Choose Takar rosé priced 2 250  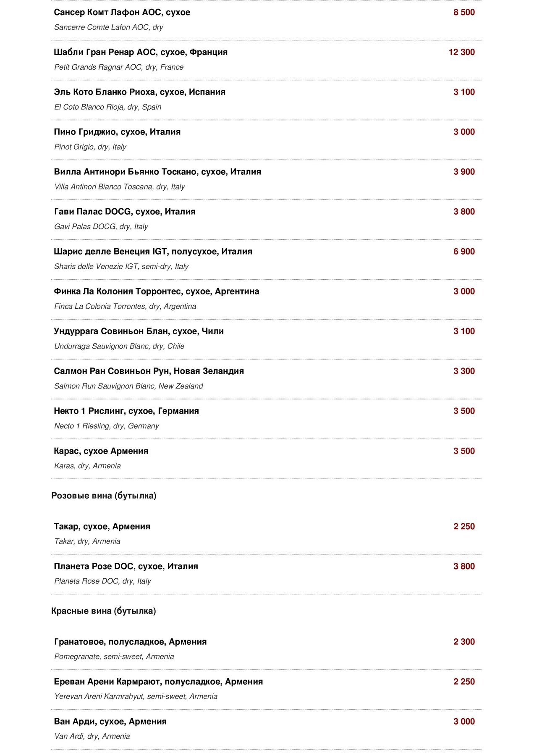(x=267, y=534)
